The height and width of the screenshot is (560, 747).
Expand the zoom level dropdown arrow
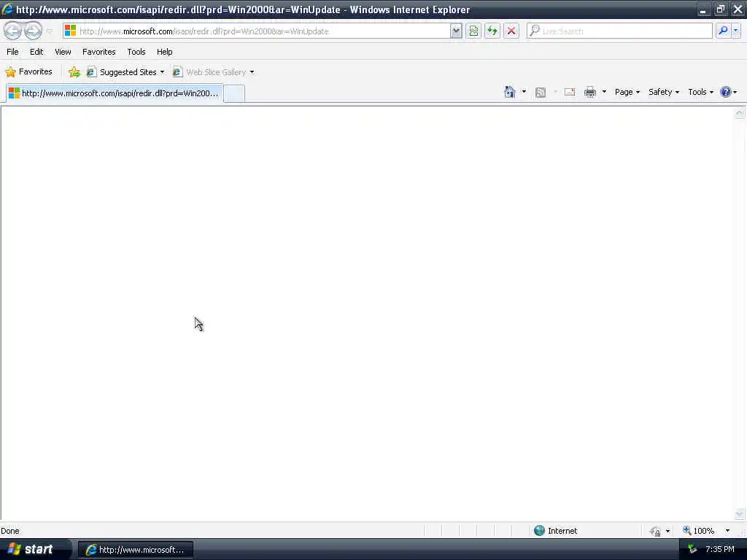pyautogui.click(x=727, y=531)
